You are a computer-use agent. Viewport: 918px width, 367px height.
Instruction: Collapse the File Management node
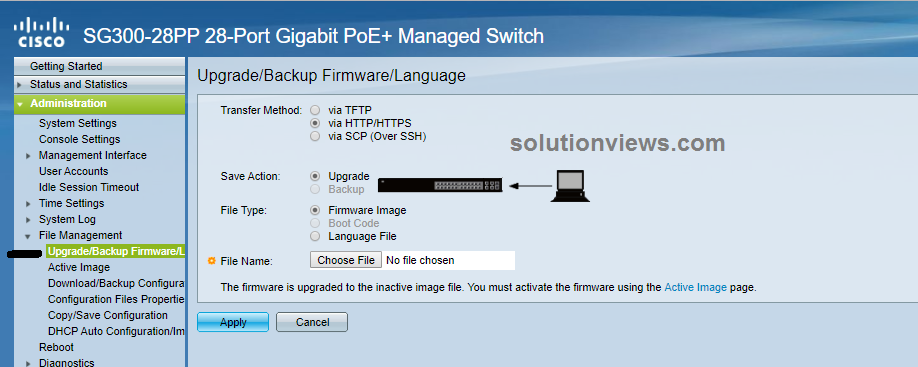point(28,236)
